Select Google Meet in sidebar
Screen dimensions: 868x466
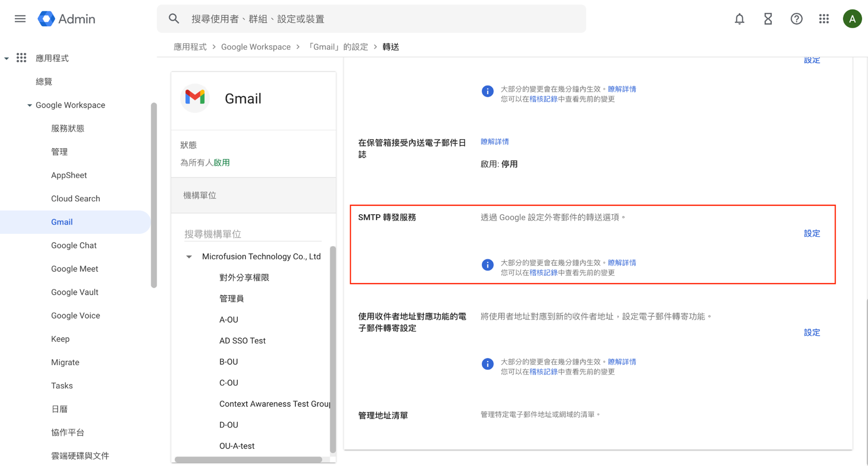click(x=74, y=269)
